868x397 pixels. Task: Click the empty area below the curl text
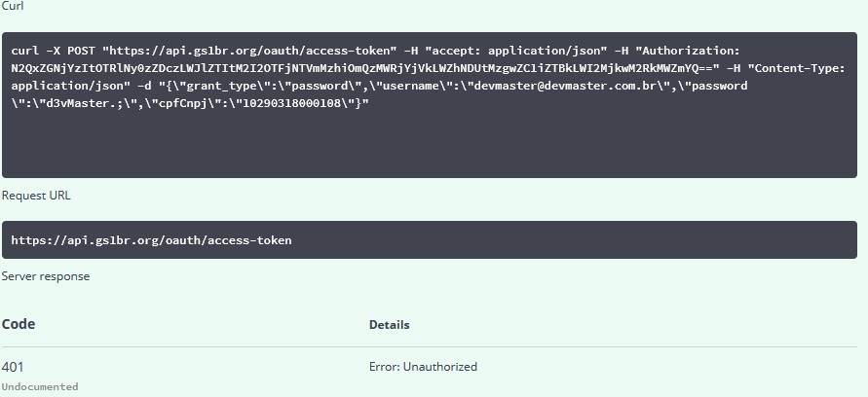click(x=429, y=148)
